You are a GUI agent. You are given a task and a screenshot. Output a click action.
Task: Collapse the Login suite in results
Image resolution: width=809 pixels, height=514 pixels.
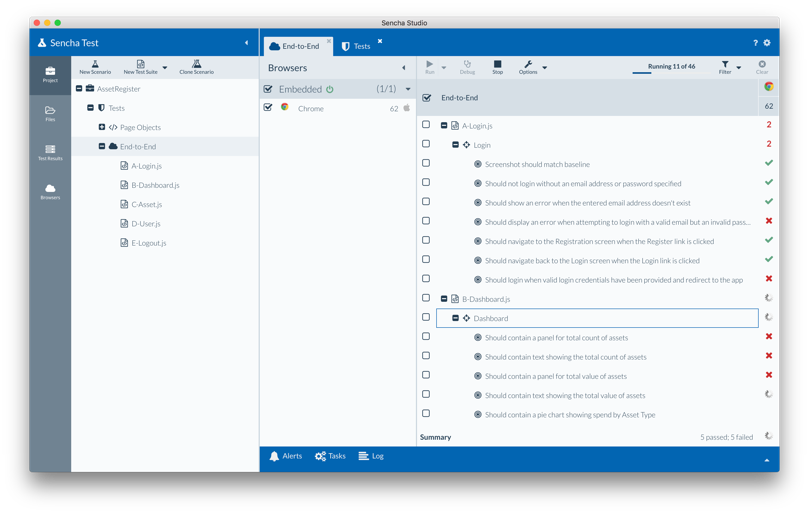tap(455, 144)
